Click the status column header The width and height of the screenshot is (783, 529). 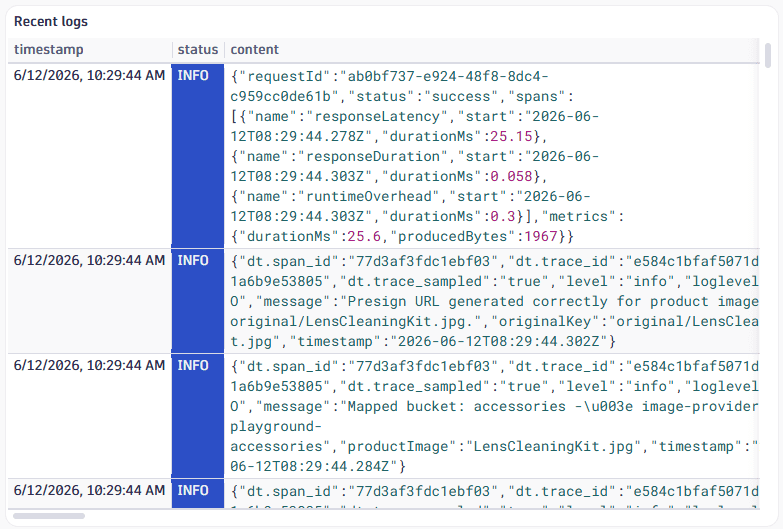pos(198,49)
